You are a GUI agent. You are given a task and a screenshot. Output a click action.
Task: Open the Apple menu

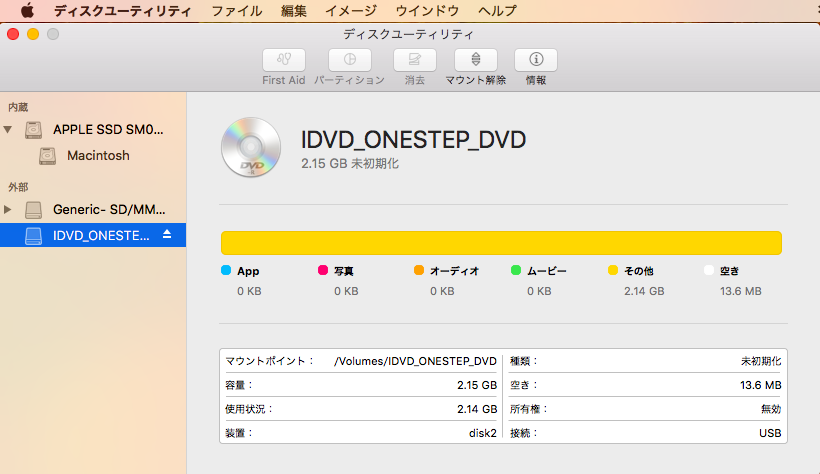click(27, 10)
